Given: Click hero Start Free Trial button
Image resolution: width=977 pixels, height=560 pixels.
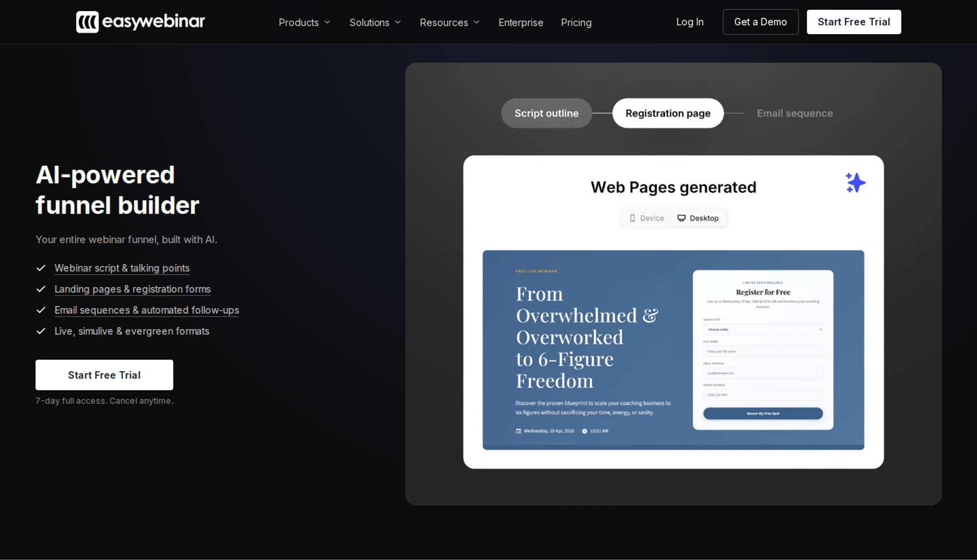Looking at the screenshot, I should click(104, 375).
